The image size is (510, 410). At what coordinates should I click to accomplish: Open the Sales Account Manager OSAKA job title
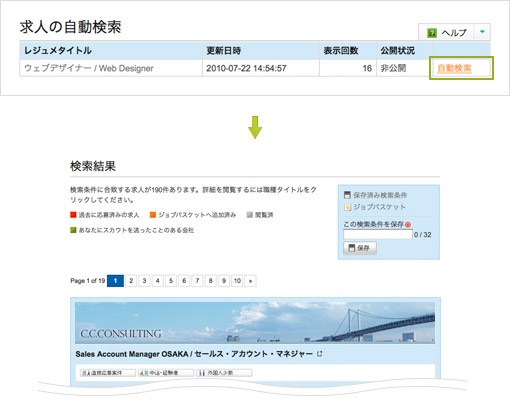point(194,354)
